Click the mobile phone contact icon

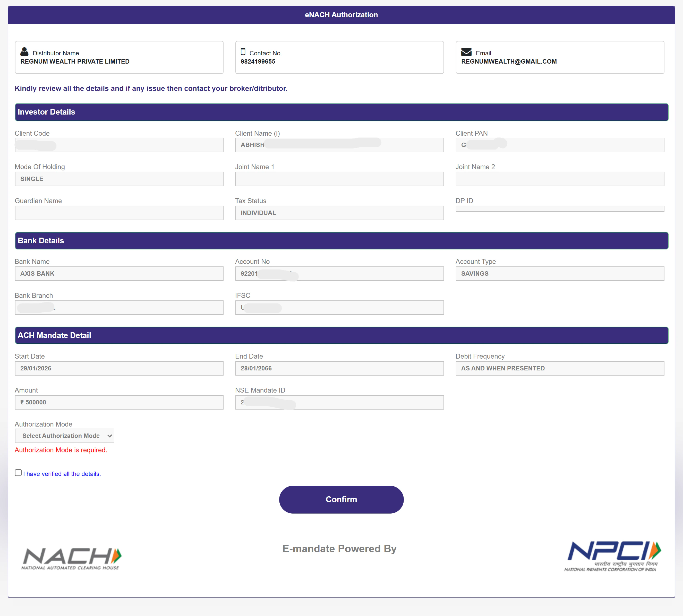click(x=243, y=52)
